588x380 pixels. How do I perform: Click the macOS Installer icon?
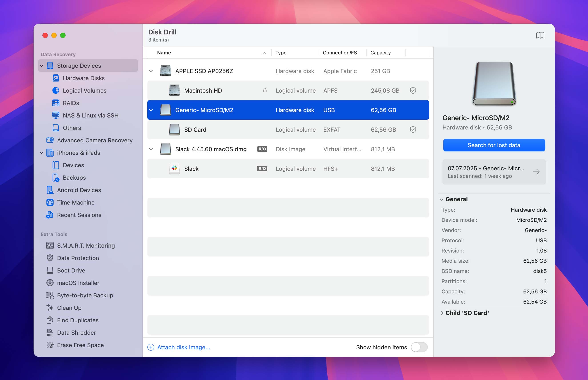(50, 283)
